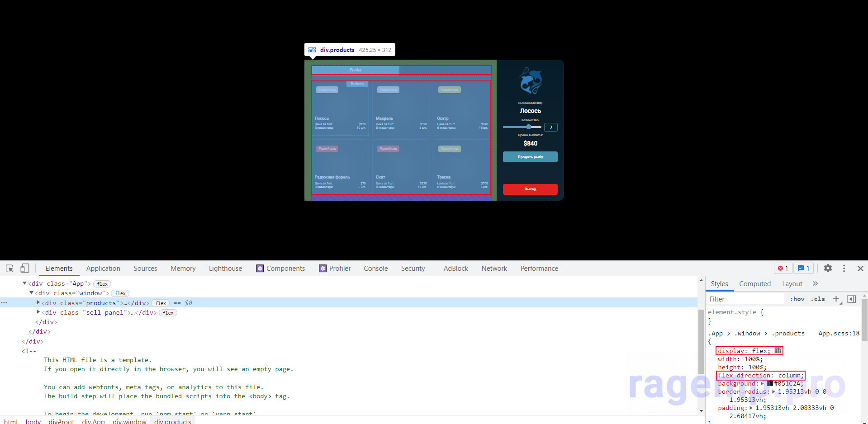The image size is (868, 424).
Task: Click the red error count badge
Action: (783, 268)
